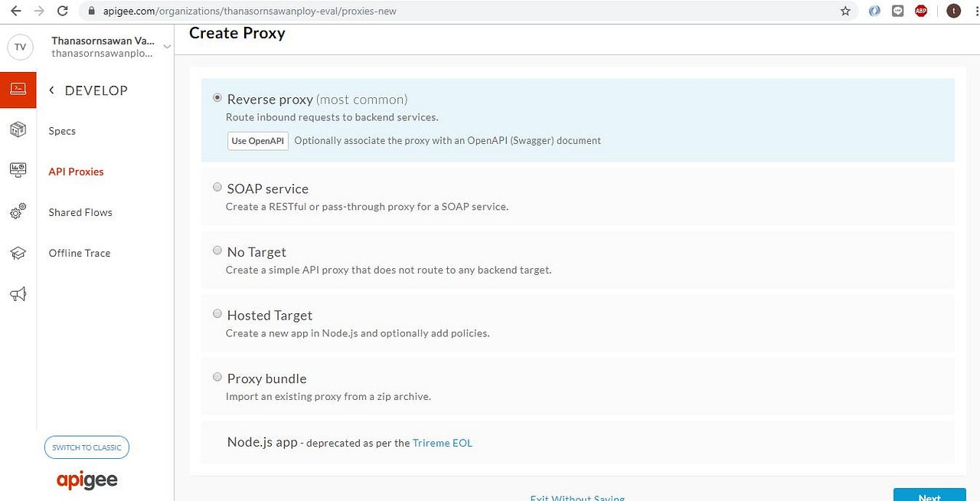Image resolution: width=980 pixels, height=501 pixels.
Task: Click Switch to Classic
Action: 87,447
